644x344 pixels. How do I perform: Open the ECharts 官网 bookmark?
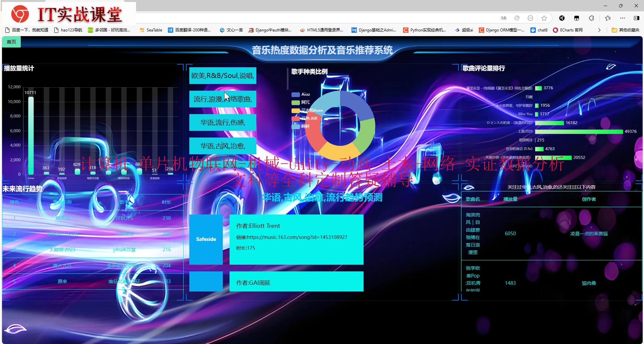click(x=568, y=30)
